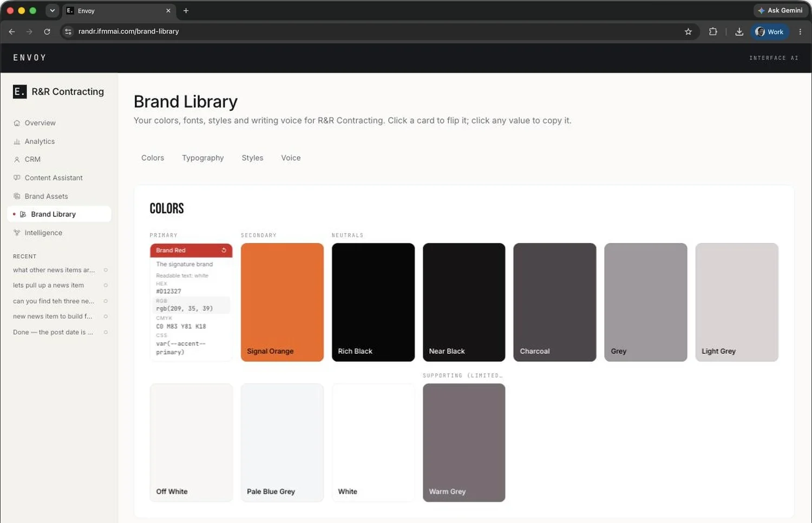Flip back the Brand Red card icon
Screen dimensions: 812x523
point(224,250)
